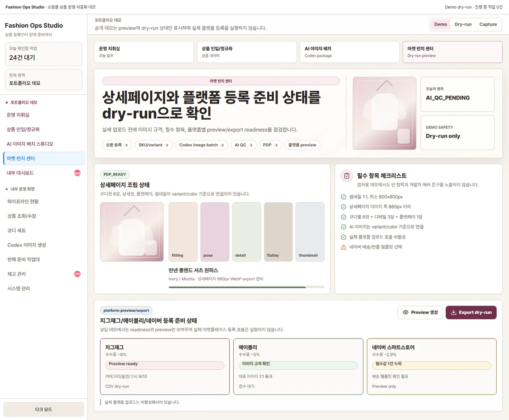Click the SKU/variant chip button
This screenshot has width=509, height=420.
154,145
